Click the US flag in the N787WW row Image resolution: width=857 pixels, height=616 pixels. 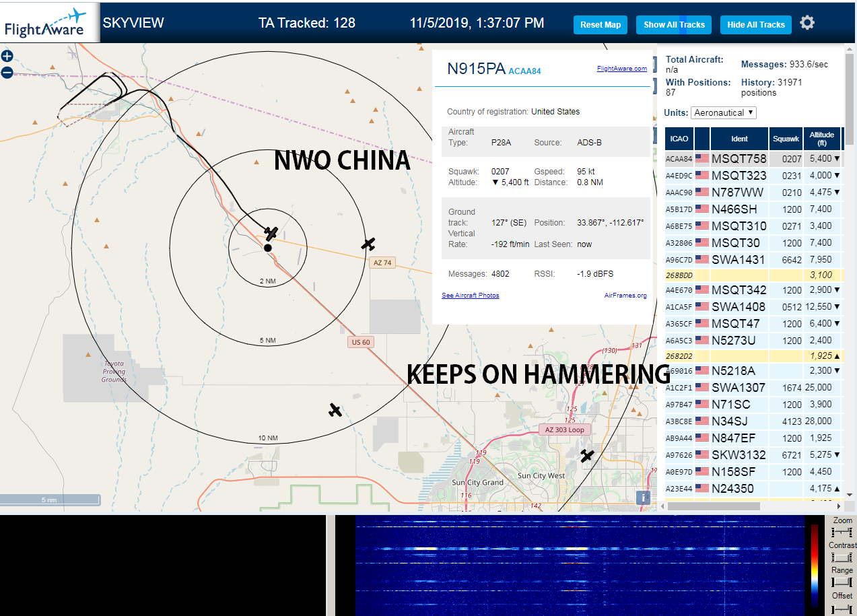(x=702, y=193)
